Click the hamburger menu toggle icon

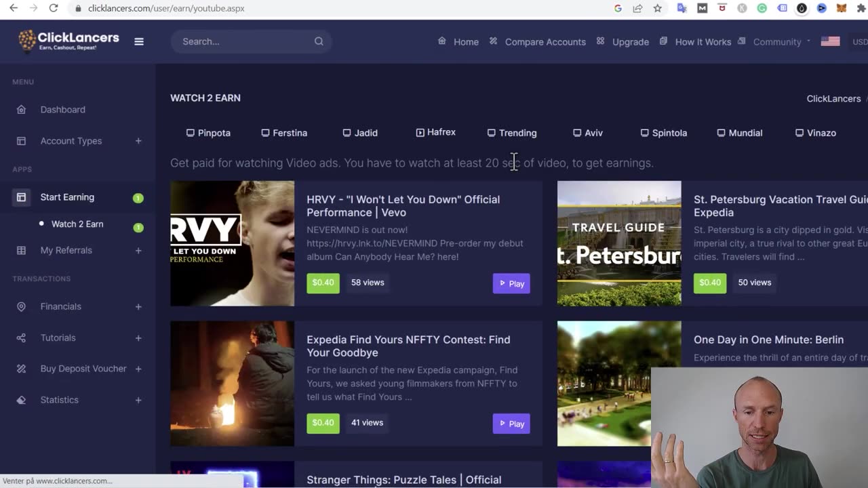[139, 41]
